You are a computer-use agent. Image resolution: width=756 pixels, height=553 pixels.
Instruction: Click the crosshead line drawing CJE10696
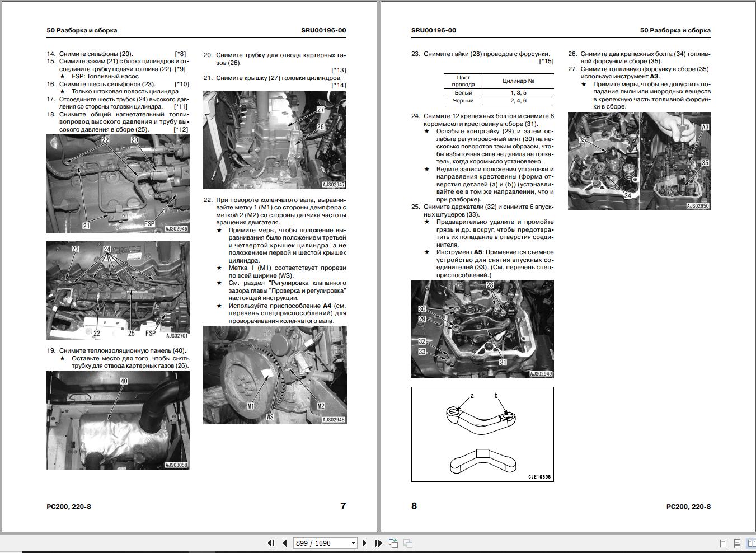click(482, 434)
